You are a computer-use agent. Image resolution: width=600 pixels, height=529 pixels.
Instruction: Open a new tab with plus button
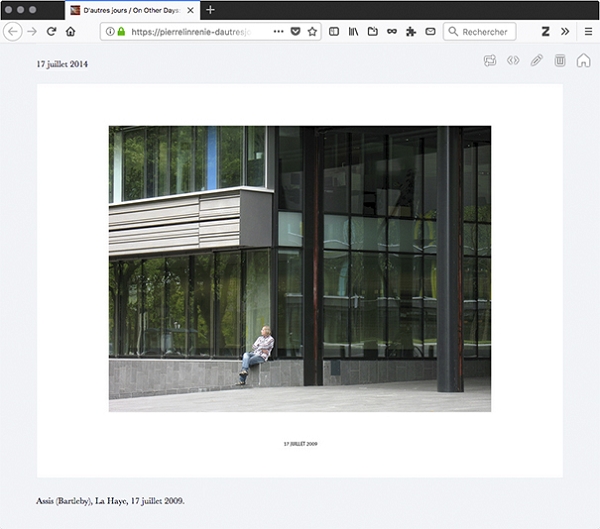click(210, 10)
